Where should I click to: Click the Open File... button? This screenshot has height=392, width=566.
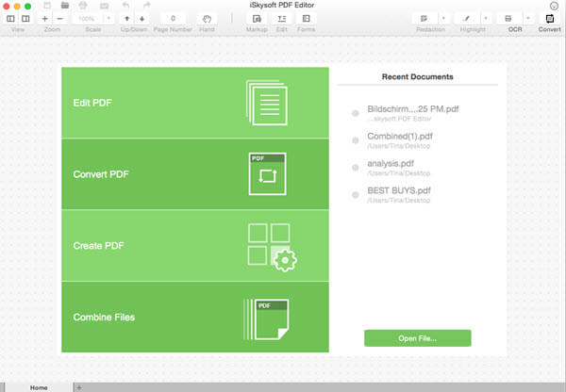[x=418, y=338]
